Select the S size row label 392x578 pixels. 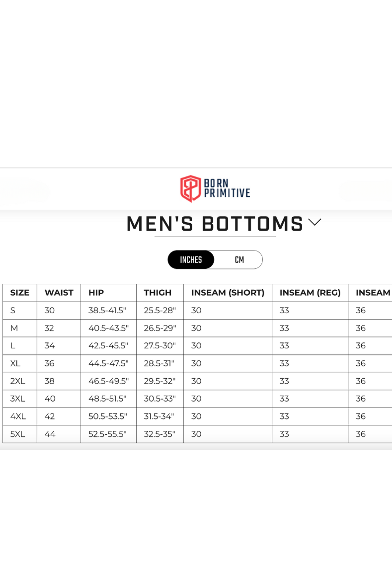pyautogui.click(x=13, y=311)
